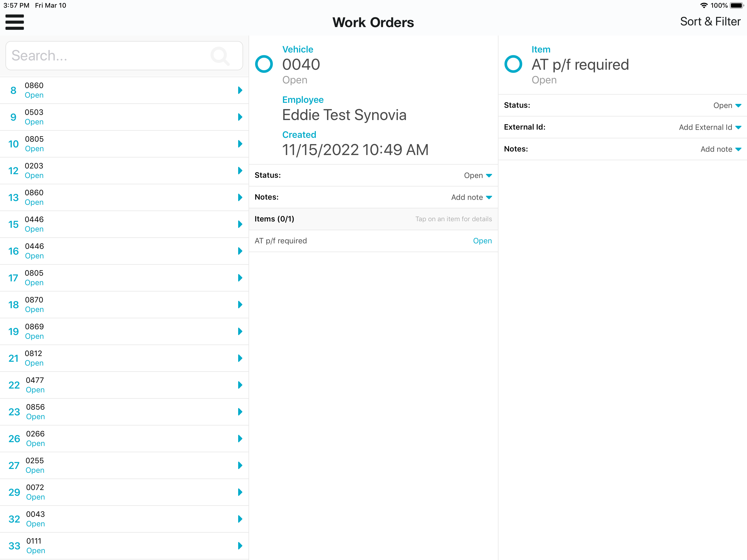Click the Search input field

tap(124, 56)
